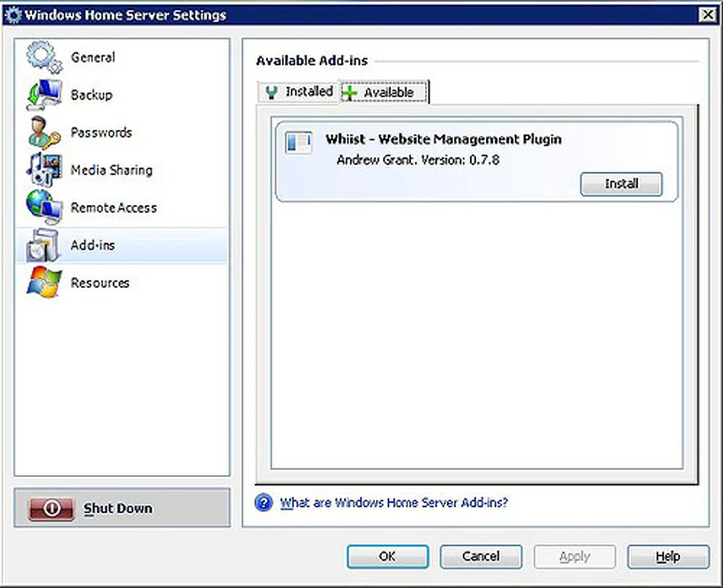723x588 pixels.
Task: Select Media Sharing in the sidebar
Action: click(111, 171)
